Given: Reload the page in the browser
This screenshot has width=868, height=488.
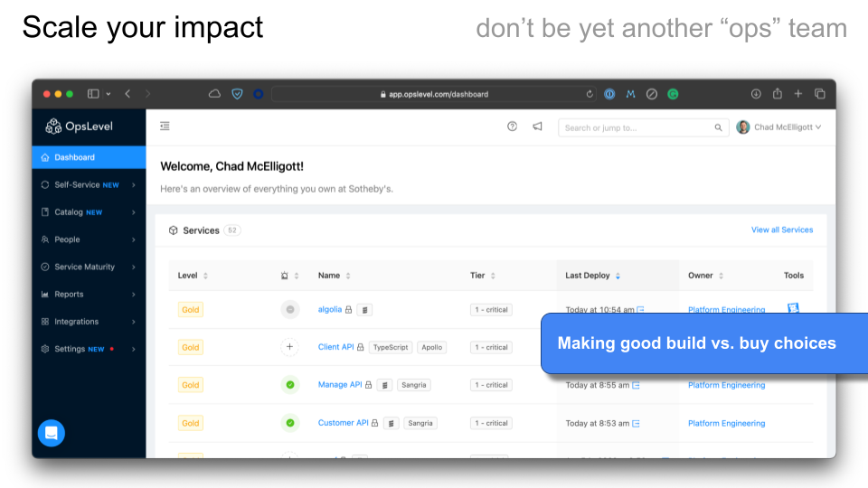Looking at the screenshot, I should click(x=590, y=94).
